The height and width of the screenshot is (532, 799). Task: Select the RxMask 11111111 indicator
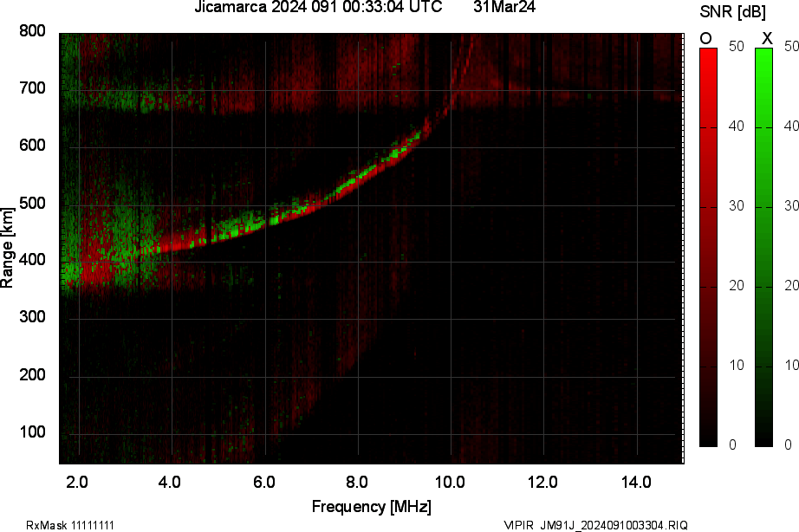69,524
